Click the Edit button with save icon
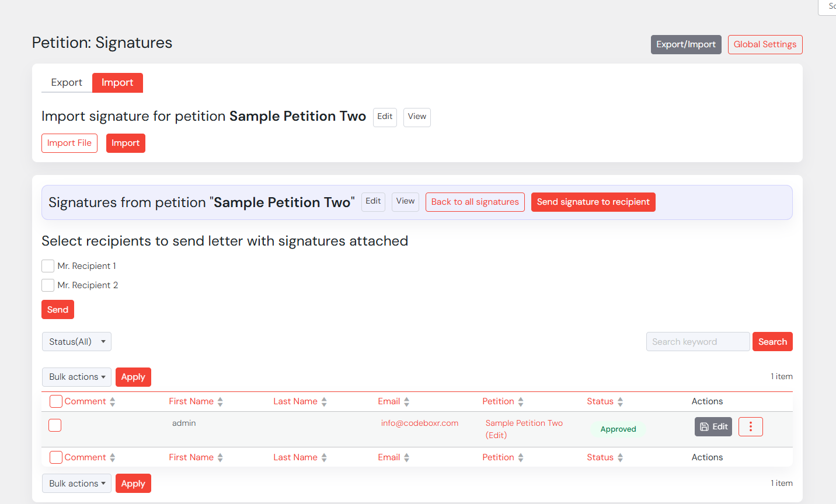Viewport: 836px width, 504px height. pos(713,427)
